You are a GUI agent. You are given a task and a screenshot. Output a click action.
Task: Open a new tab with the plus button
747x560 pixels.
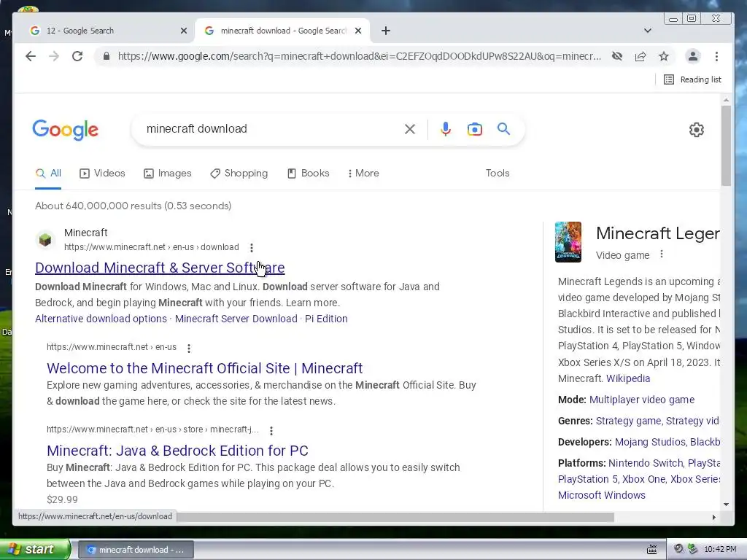point(386,31)
